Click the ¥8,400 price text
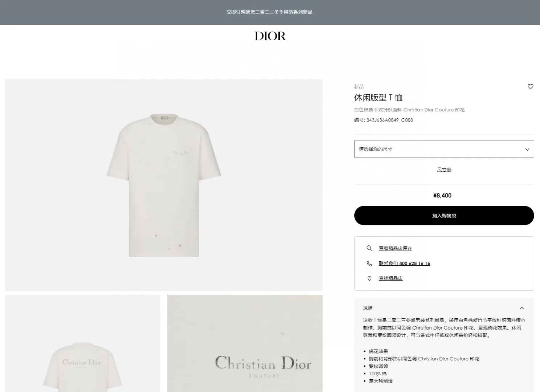 point(442,196)
